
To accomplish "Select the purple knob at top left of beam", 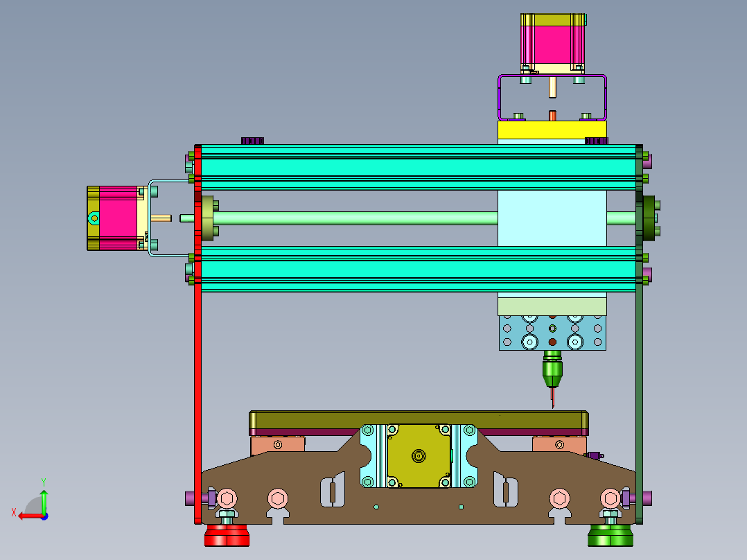I will point(252,141).
